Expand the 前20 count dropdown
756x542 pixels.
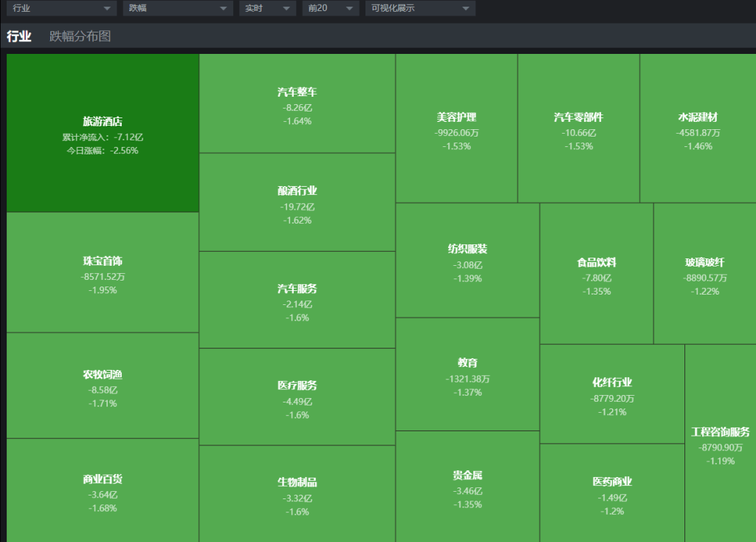coord(330,8)
